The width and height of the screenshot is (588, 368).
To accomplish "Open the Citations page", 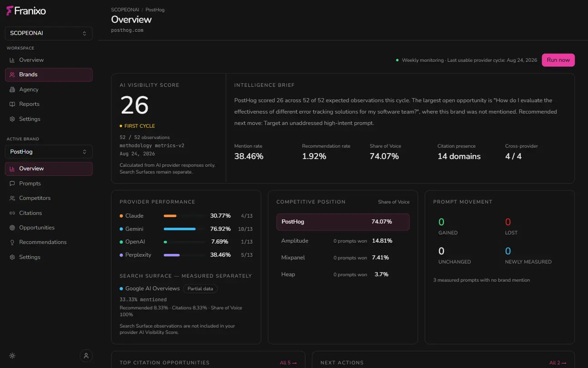I will [49, 213].
